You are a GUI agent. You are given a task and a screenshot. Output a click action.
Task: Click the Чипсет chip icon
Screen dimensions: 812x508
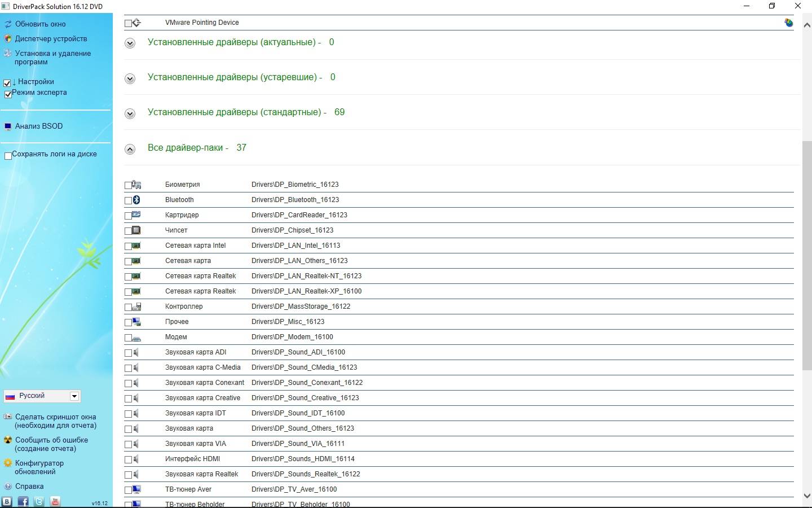click(136, 230)
